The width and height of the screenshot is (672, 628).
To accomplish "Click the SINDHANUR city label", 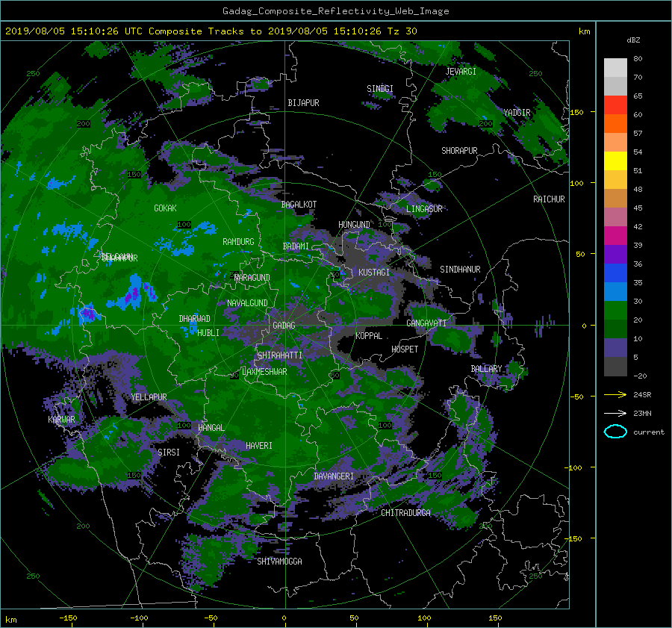I will point(460,270).
